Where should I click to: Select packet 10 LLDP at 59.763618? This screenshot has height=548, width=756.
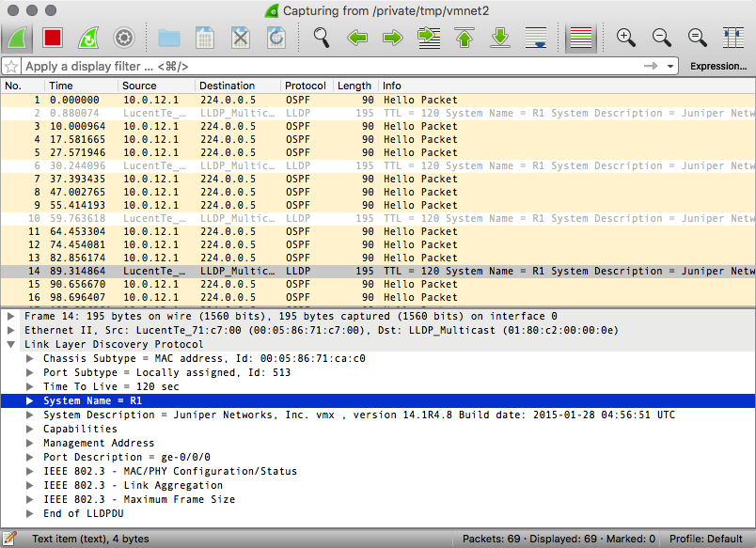pos(378,218)
